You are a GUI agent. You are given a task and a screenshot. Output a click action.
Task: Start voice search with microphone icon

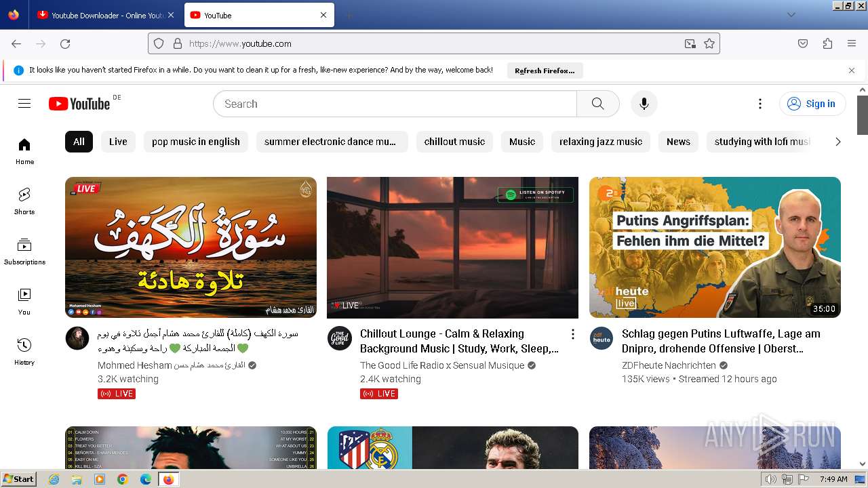[644, 104]
